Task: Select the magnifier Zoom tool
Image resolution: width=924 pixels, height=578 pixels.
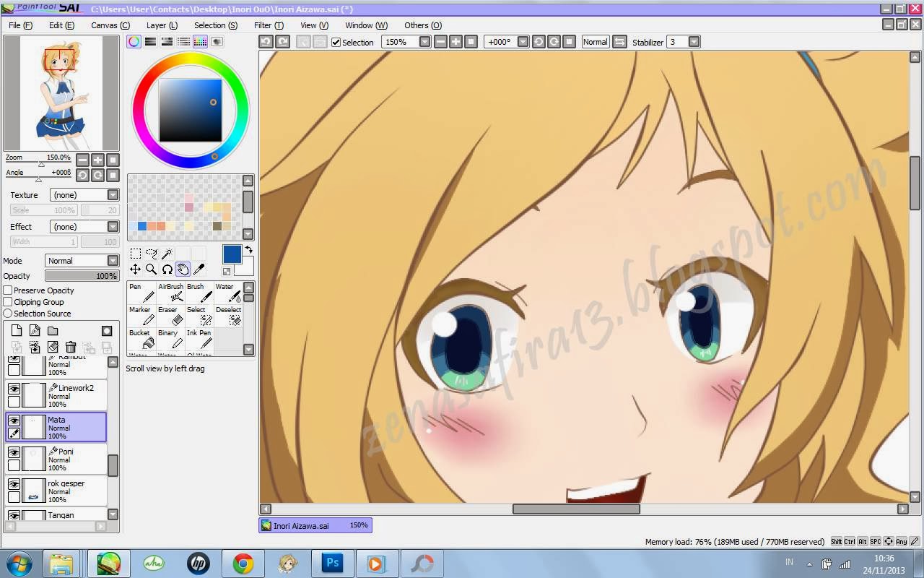Action: coord(152,269)
